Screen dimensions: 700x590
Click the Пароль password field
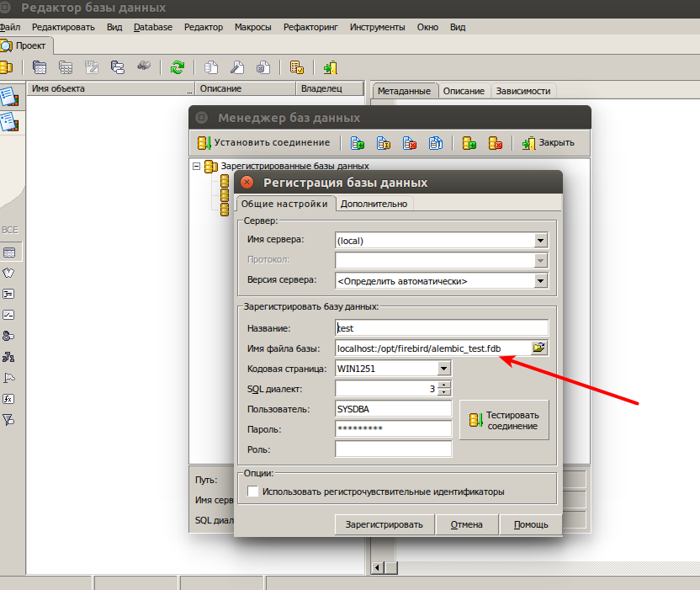coord(393,428)
